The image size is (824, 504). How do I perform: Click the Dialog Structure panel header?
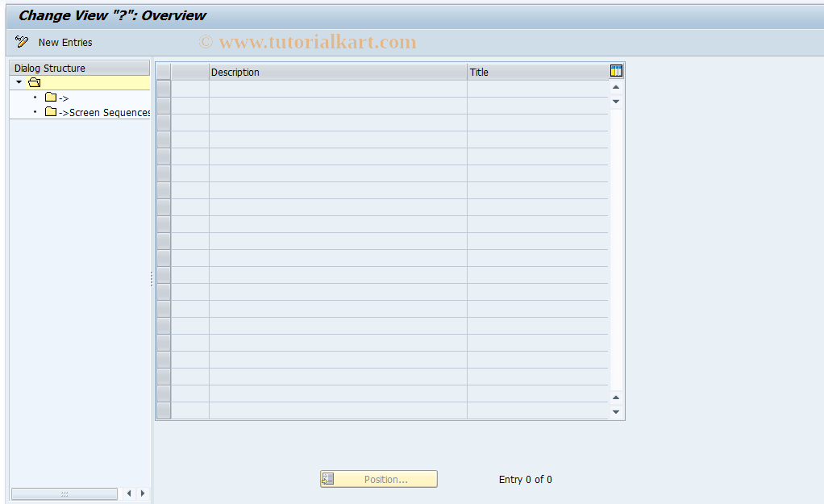(x=79, y=68)
